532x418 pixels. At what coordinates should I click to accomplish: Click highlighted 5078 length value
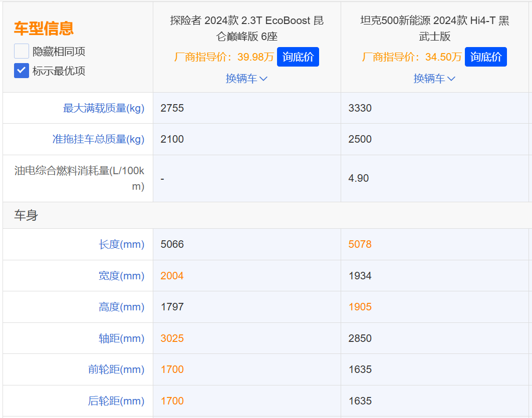pos(360,244)
